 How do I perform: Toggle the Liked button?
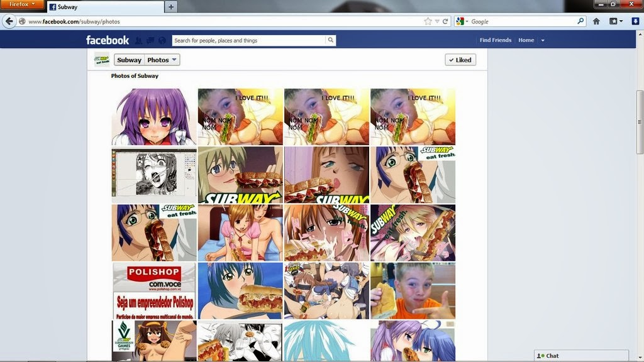click(460, 60)
